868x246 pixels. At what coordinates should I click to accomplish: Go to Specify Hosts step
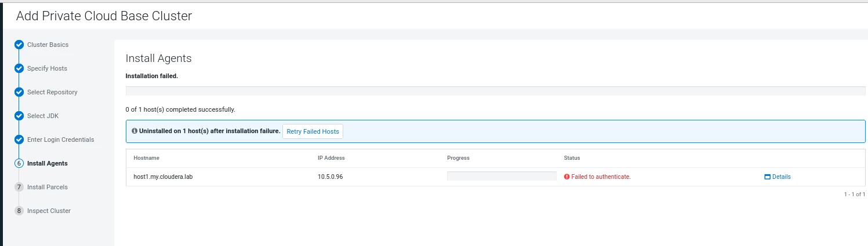point(47,68)
